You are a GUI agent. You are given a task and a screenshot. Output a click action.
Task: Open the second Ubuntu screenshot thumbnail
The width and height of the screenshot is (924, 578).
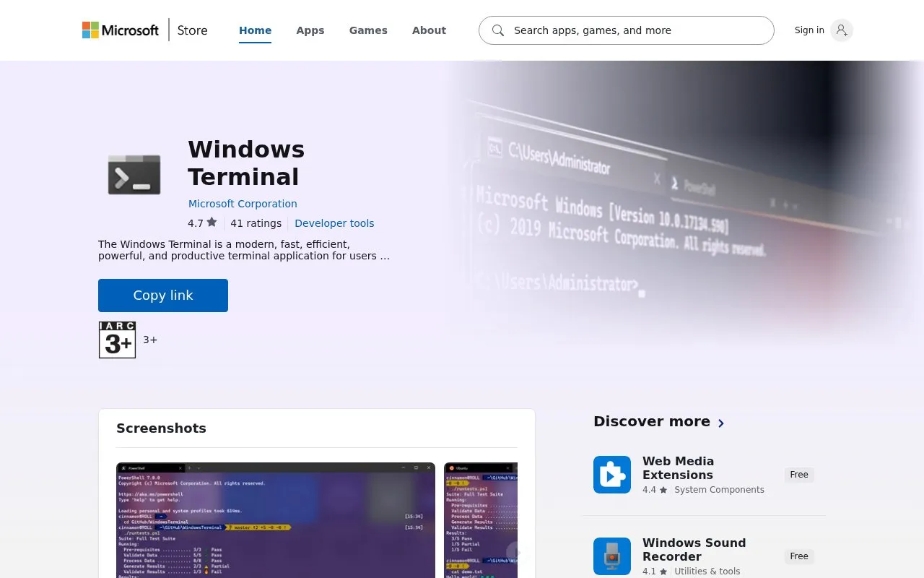481,520
